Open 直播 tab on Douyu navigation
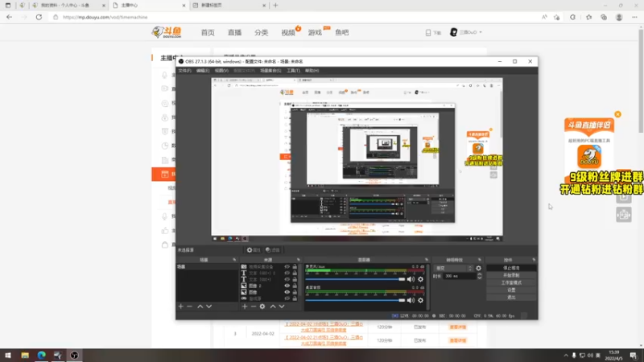644x362 pixels. [x=234, y=32]
